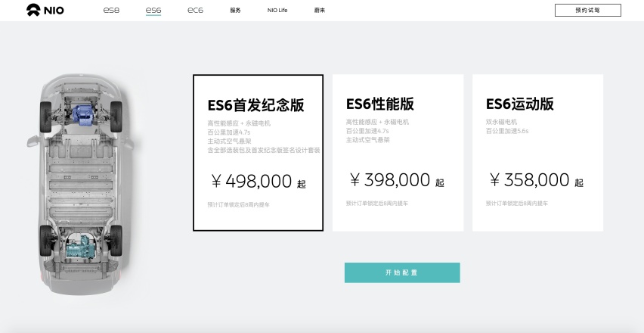
Task: Go to NIO Life section
Action: (x=277, y=11)
